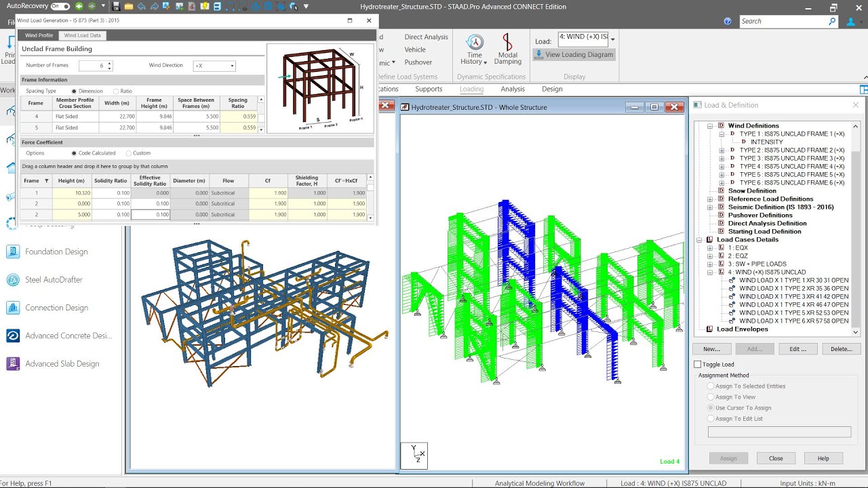The image size is (868, 488).
Task: Click the Edit ... button
Action: click(x=798, y=349)
